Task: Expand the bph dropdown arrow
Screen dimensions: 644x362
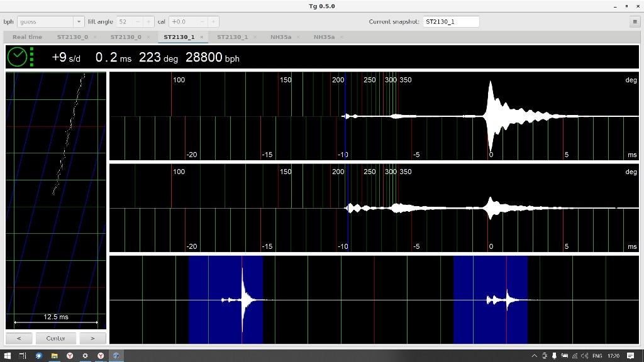Action: tap(79, 21)
